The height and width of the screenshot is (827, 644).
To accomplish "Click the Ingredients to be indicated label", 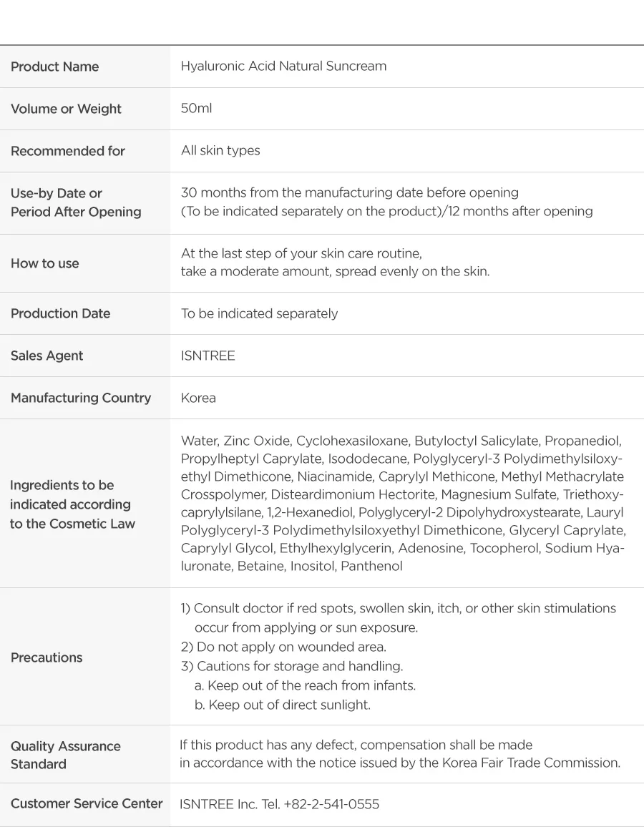I will (x=72, y=504).
